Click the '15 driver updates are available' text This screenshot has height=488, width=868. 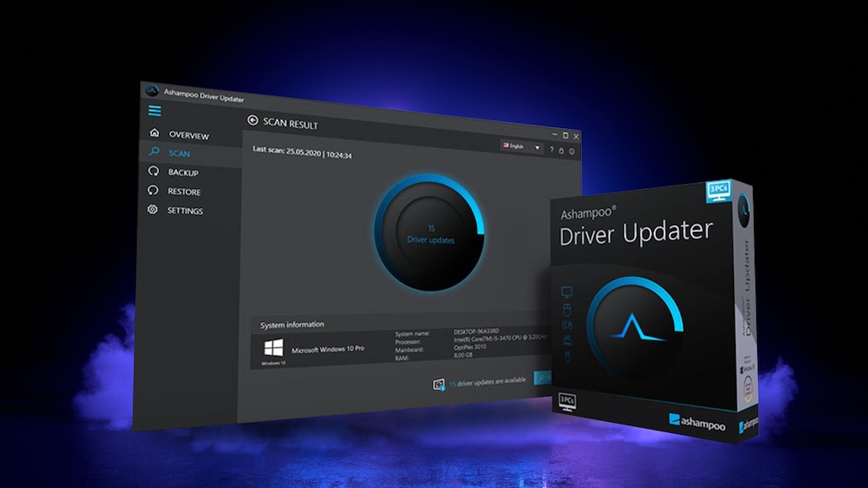pos(486,382)
